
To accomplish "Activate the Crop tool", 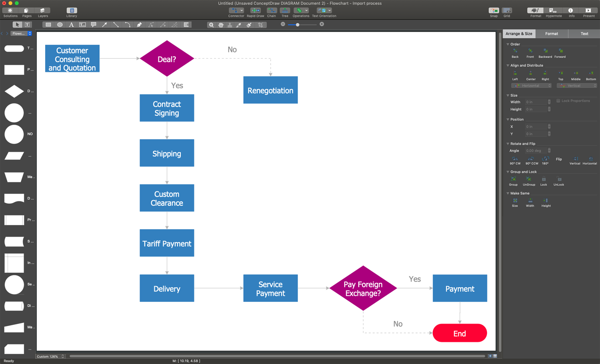I will coord(260,24).
